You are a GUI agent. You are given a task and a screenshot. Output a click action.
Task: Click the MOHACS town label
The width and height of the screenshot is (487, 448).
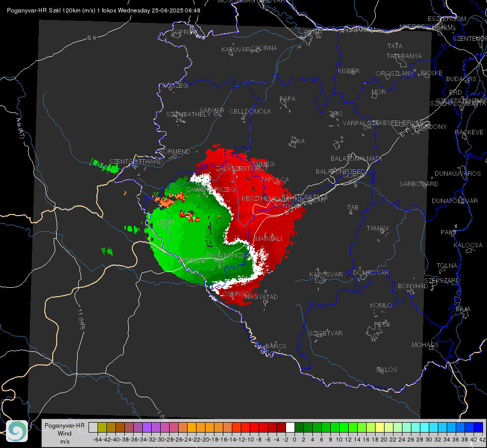click(425, 345)
